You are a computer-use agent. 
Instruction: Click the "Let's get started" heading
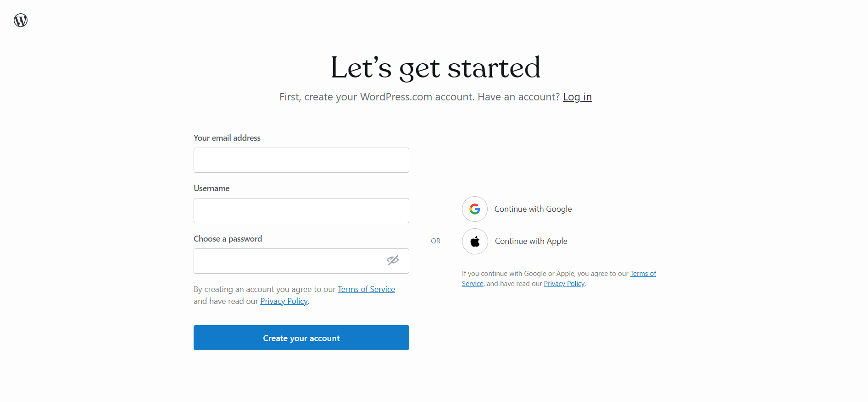(435, 68)
